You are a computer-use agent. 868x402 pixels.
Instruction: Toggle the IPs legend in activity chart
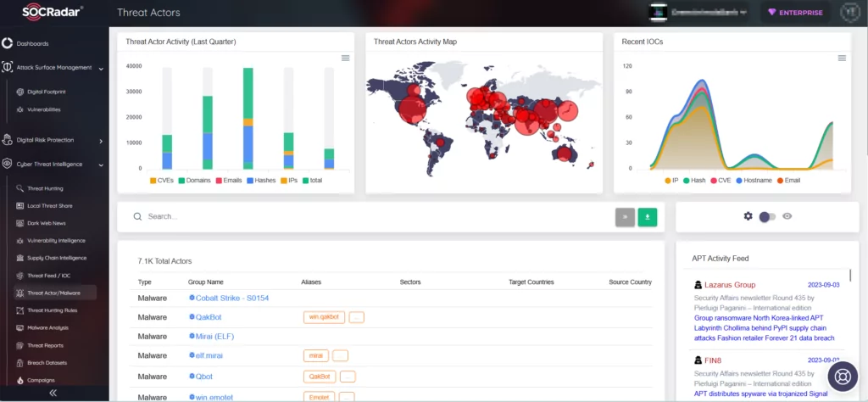pyautogui.click(x=288, y=181)
